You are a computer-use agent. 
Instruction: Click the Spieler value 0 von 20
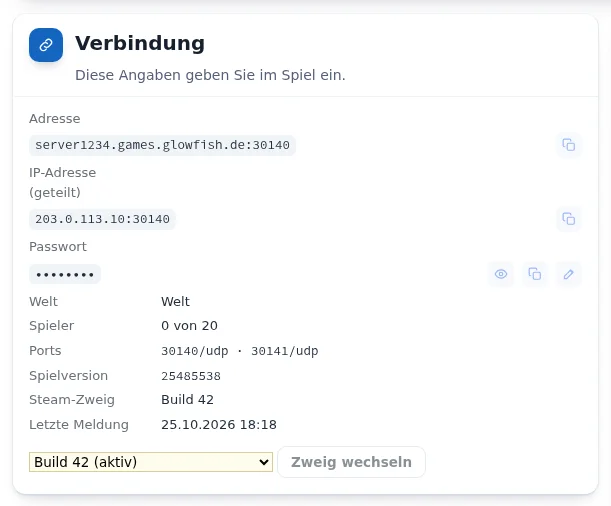pyautogui.click(x=189, y=326)
